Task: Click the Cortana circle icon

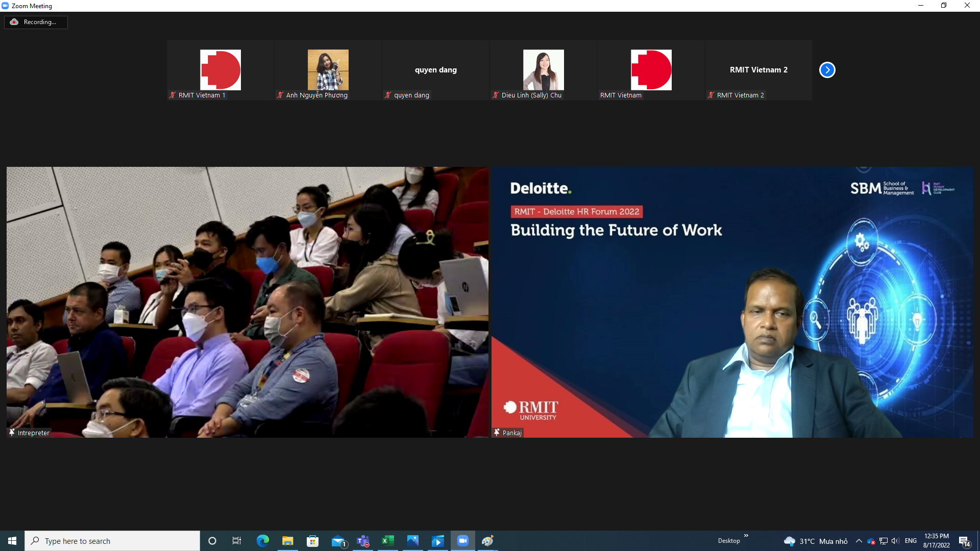Action: pyautogui.click(x=212, y=541)
